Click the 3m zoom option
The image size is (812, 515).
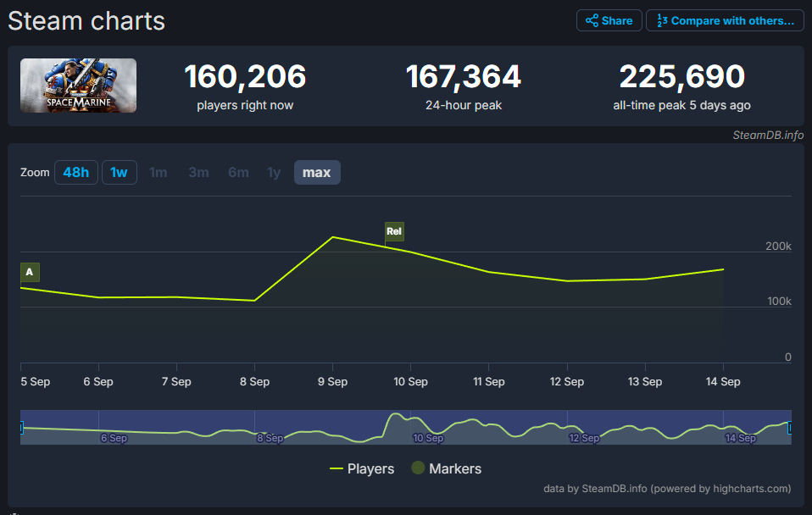click(198, 172)
